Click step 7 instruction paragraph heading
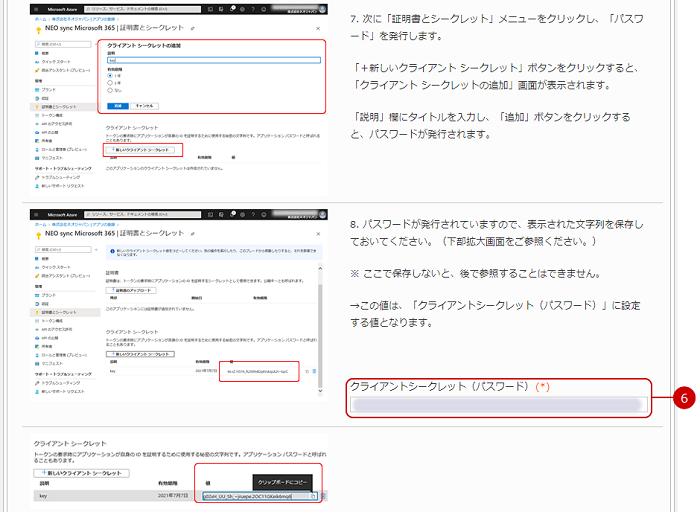 [496, 27]
